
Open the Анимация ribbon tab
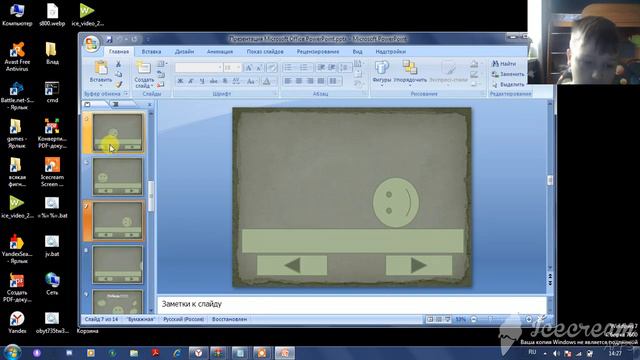tap(220, 52)
